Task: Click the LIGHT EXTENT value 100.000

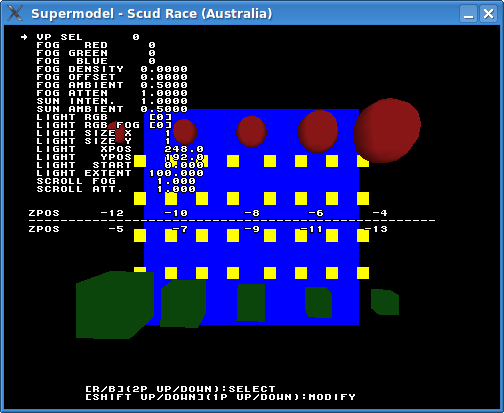Action: [176, 173]
